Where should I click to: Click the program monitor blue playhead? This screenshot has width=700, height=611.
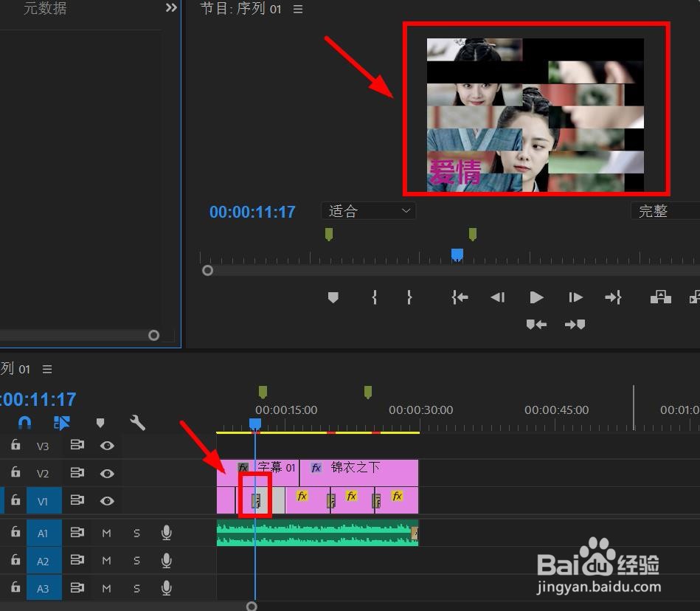(457, 255)
